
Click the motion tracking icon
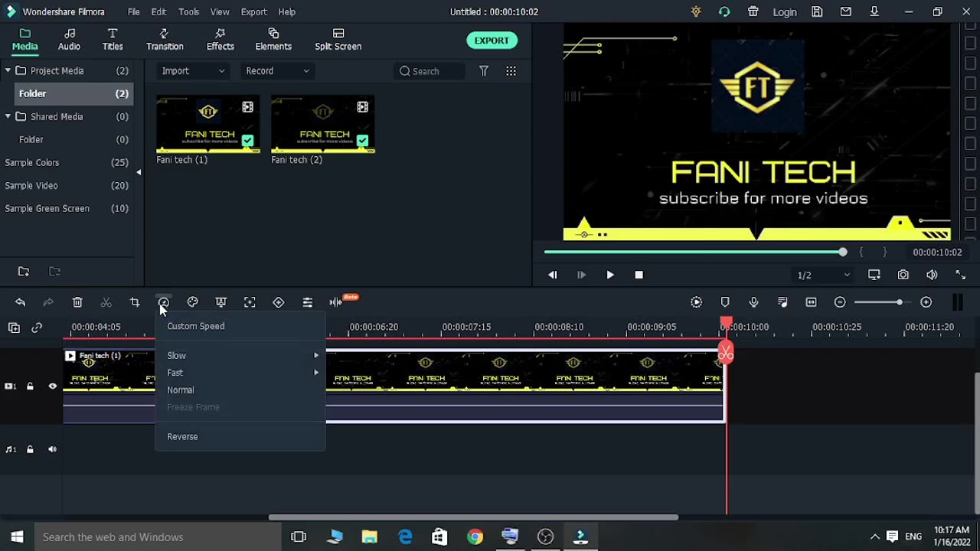pyautogui.click(x=250, y=302)
